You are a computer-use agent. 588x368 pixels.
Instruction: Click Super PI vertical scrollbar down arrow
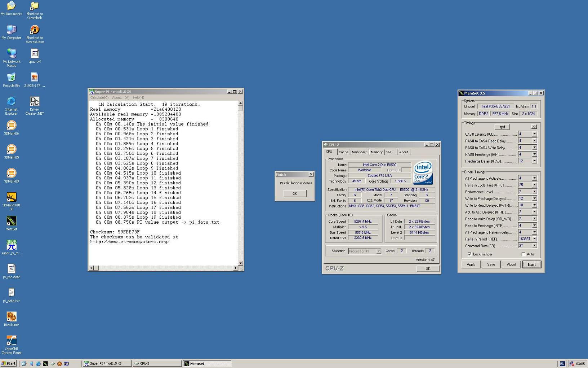241,263
